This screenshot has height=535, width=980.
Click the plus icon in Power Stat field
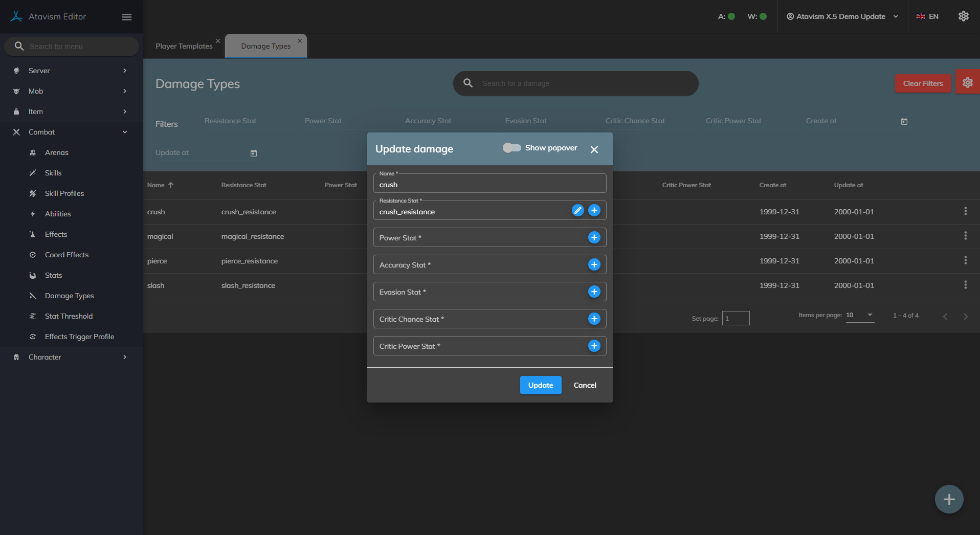click(x=594, y=237)
